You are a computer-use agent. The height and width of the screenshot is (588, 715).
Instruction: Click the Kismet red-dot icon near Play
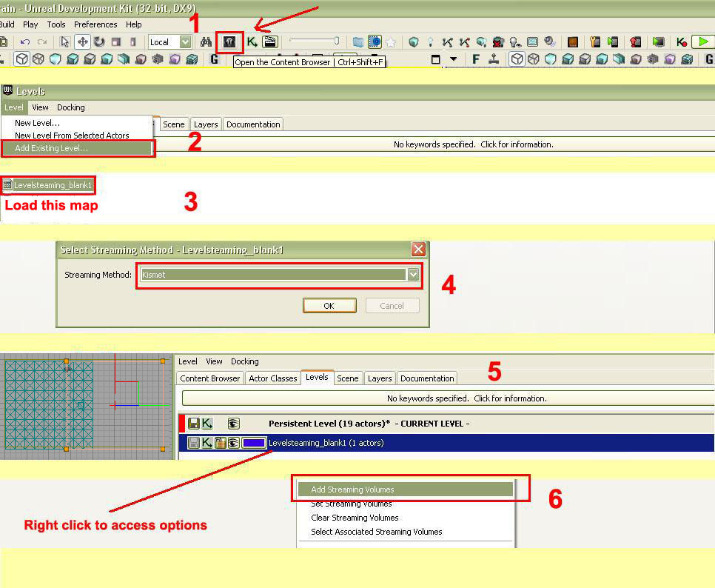pos(682,42)
